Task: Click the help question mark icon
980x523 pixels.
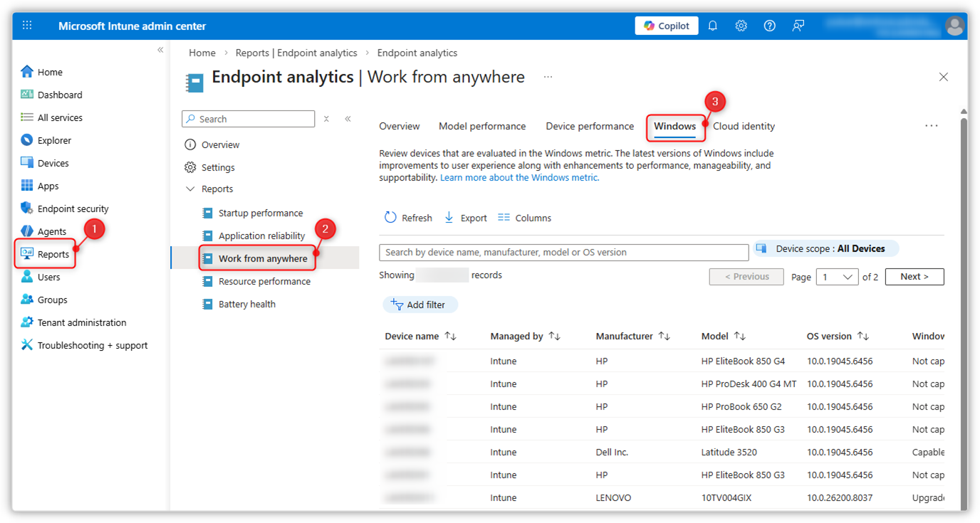Action: (x=769, y=26)
